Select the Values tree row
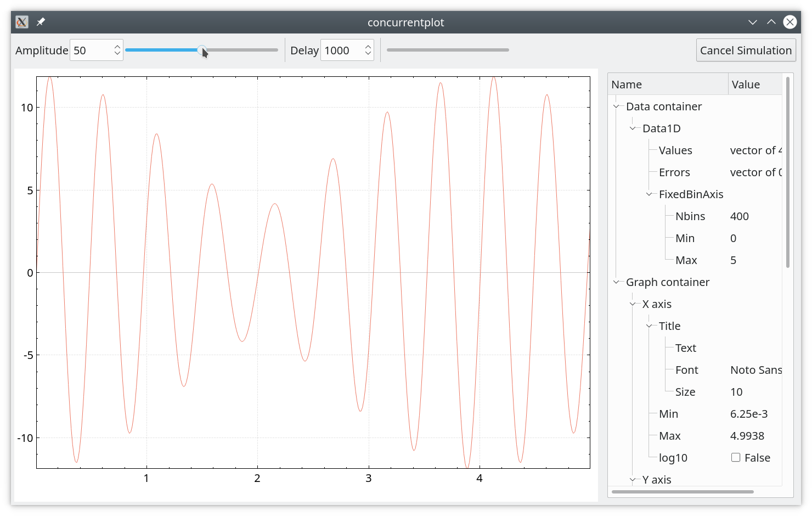This screenshot has height=516, width=812. point(696,150)
